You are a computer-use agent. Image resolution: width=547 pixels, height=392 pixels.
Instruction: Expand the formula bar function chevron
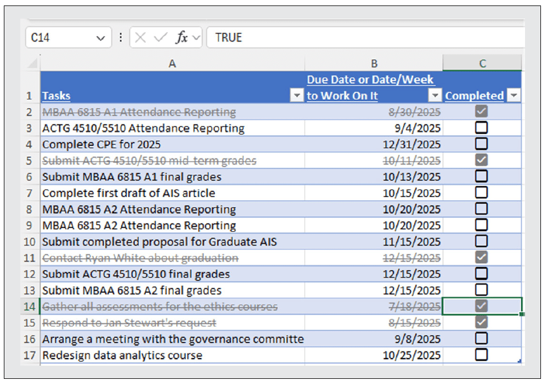pyautogui.click(x=196, y=38)
